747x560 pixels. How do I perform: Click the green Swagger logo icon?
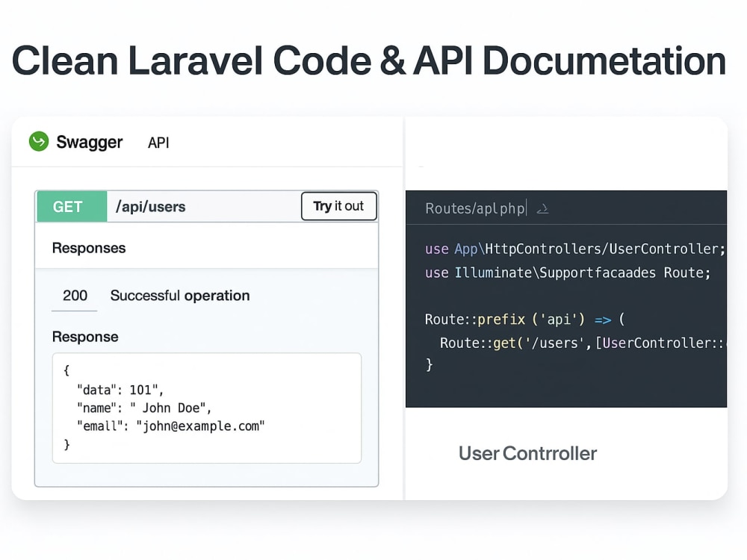point(39,141)
